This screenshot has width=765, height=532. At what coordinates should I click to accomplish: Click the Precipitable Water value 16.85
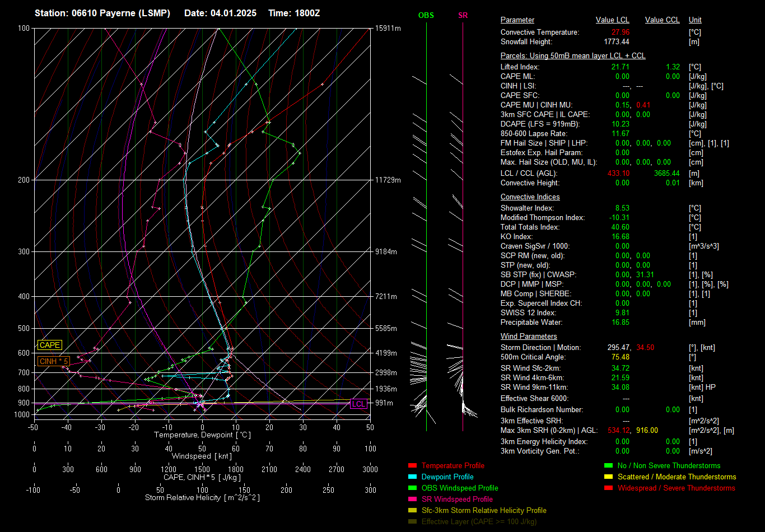(x=621, y=323)
